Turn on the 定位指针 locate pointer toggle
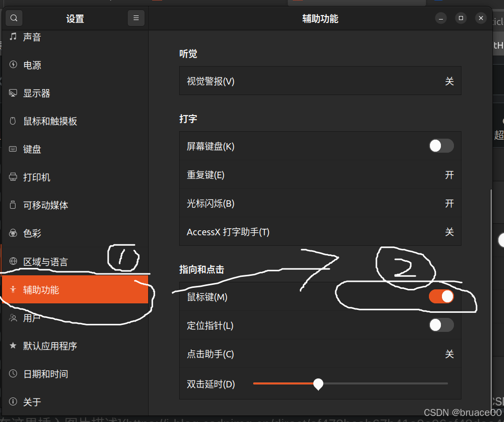This screenshot has width=504, height=422. (x=441, y=325)
